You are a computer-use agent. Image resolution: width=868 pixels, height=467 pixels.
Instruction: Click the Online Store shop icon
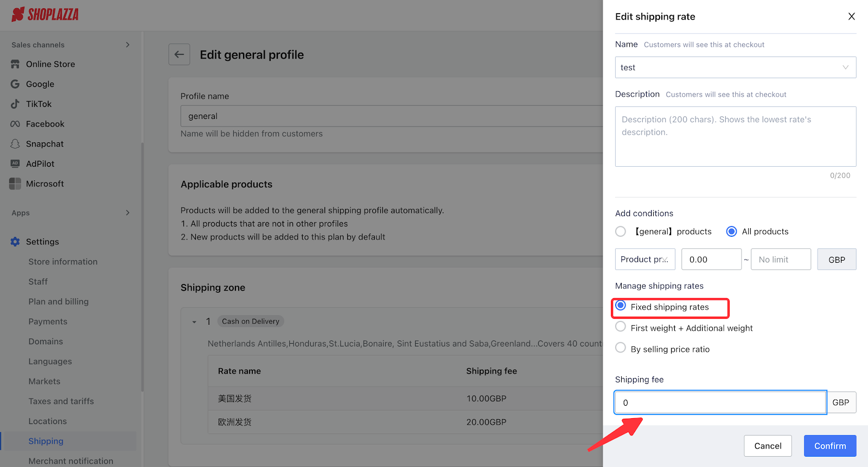[15, 64]
